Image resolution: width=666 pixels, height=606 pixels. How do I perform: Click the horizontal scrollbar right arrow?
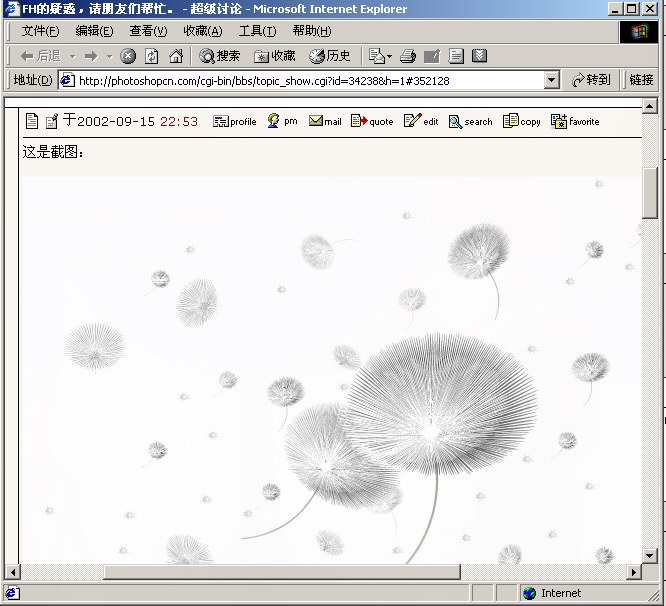click(634, 572)
